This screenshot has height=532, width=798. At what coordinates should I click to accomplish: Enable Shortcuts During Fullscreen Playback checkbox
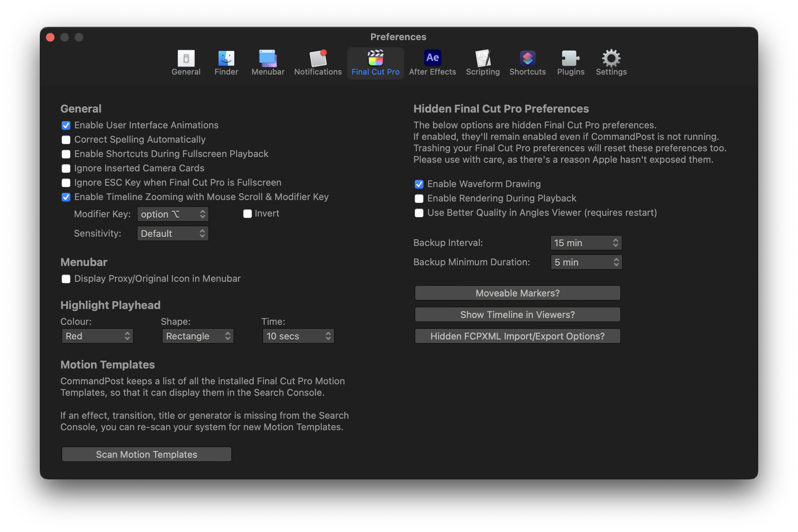66,154
